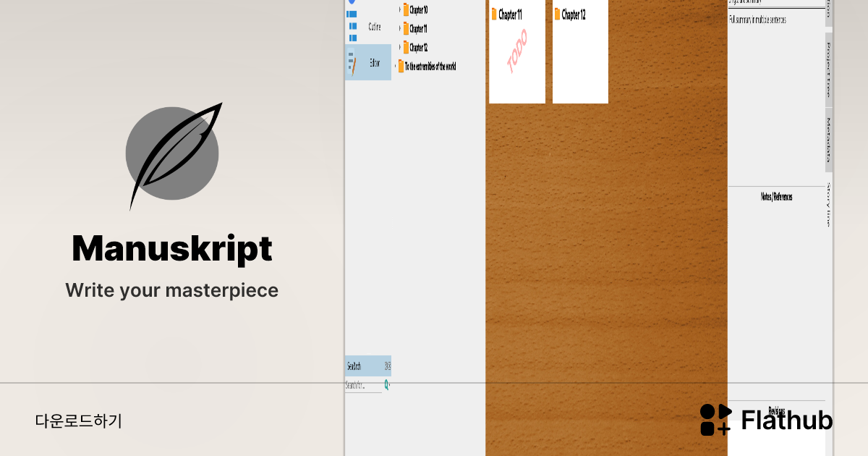Open the Metadata vertical tab
Screen dimensions: 868x456
coord(829,140)
